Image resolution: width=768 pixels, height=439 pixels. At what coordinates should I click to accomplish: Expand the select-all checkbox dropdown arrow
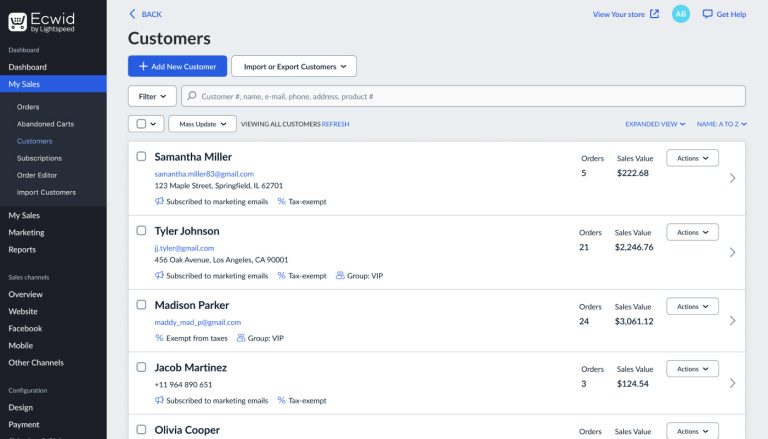pyautogui.click(x=153, y=124)
